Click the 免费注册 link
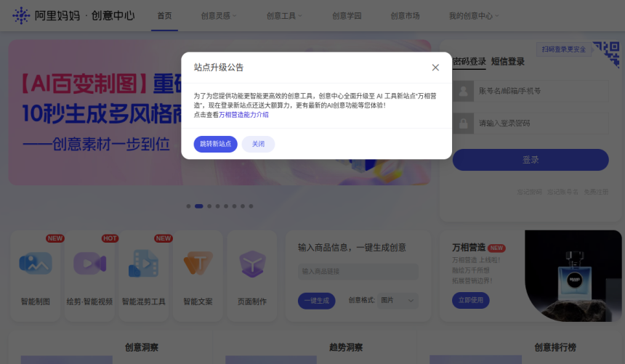 [x=596, y=192]
